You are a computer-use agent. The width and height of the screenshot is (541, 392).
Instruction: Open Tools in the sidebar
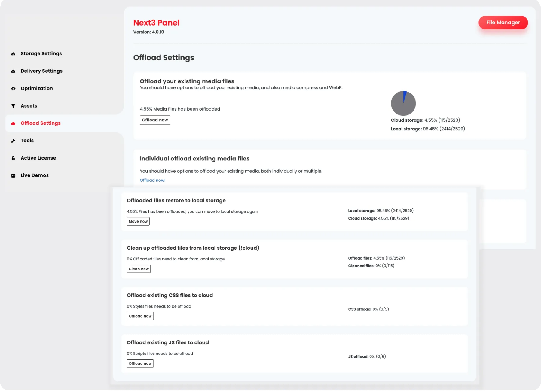[27, 141]
